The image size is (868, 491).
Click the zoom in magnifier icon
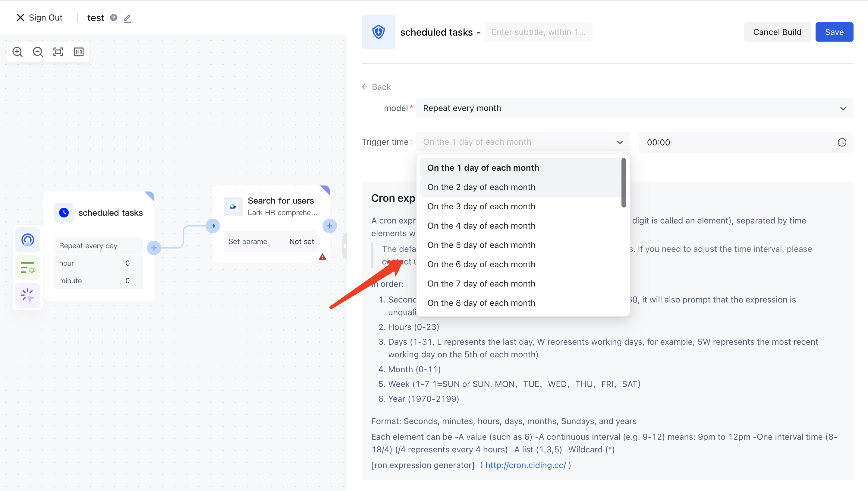[17, 52]
